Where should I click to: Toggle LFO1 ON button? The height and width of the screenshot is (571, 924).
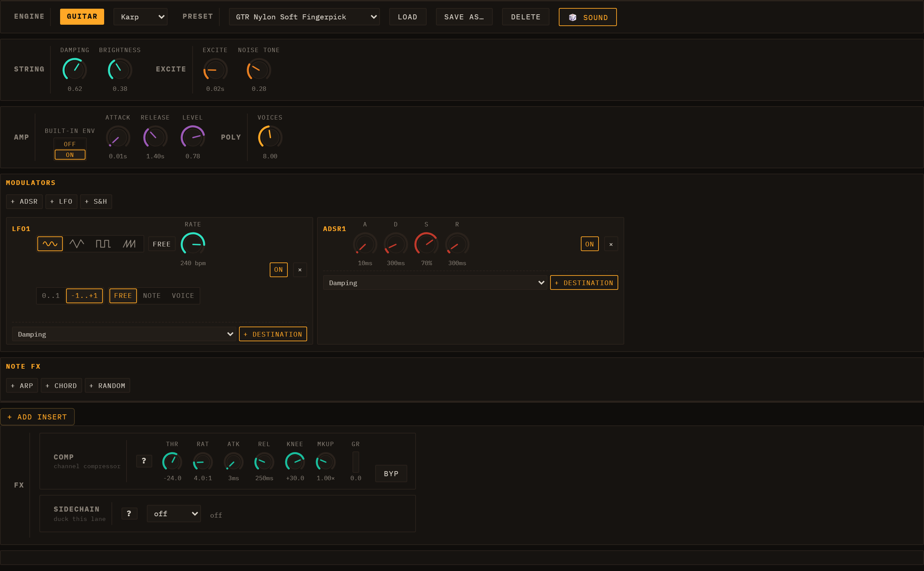tap(278, 270)
